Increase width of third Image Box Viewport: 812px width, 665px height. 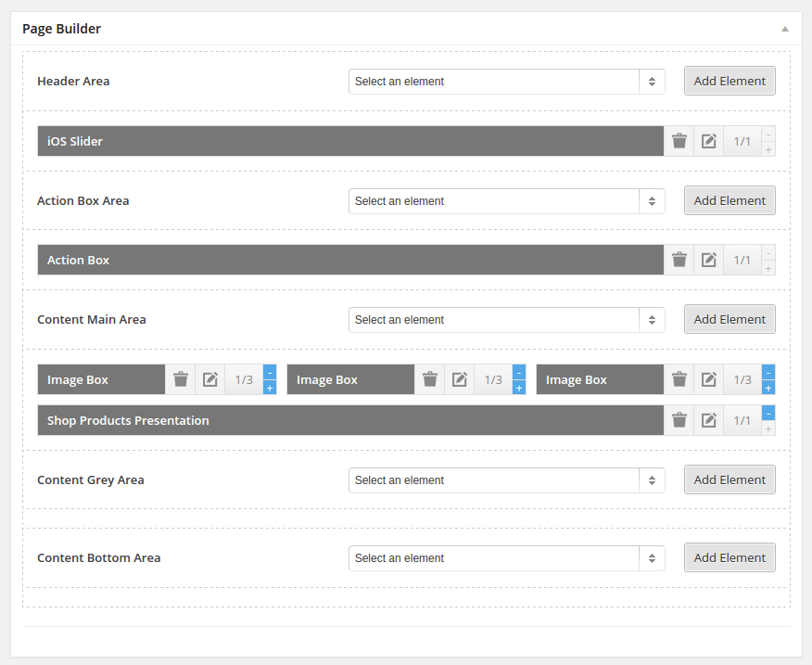768,388
